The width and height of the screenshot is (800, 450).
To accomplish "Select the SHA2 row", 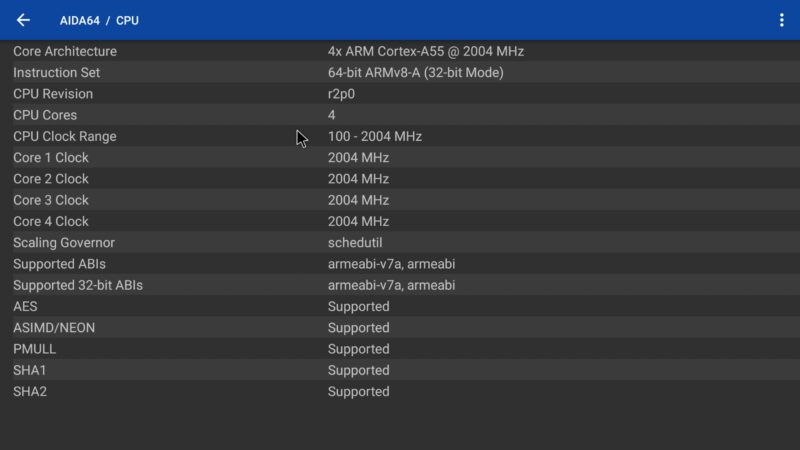I will (400, 392).
